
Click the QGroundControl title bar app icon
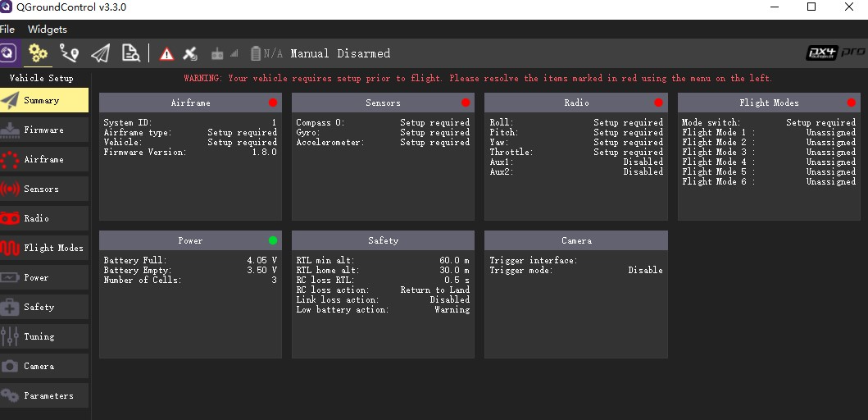tap(6, 7)
